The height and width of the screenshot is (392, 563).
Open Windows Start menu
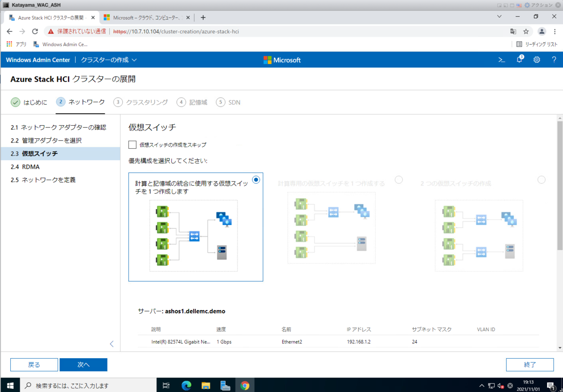click(10, 385)
